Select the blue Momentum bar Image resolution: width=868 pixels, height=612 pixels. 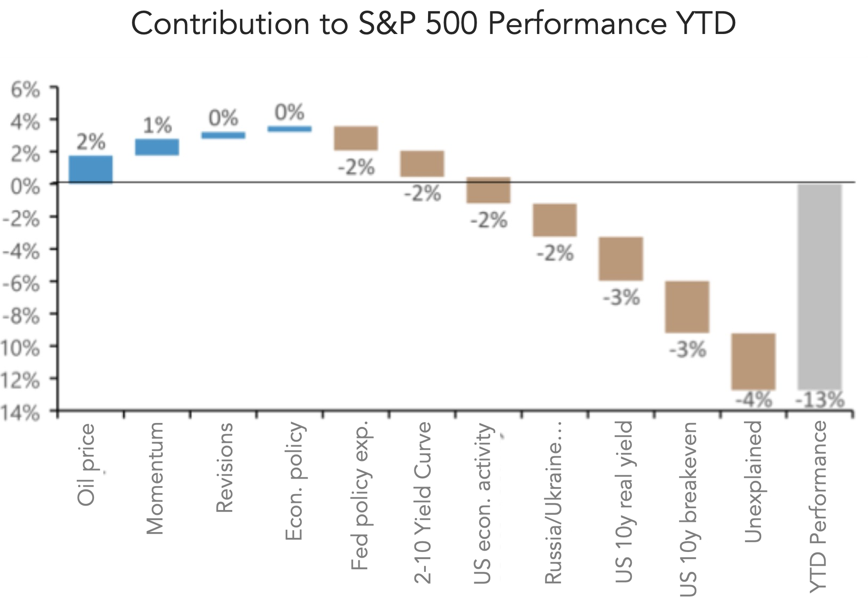(x=157, y=147)
